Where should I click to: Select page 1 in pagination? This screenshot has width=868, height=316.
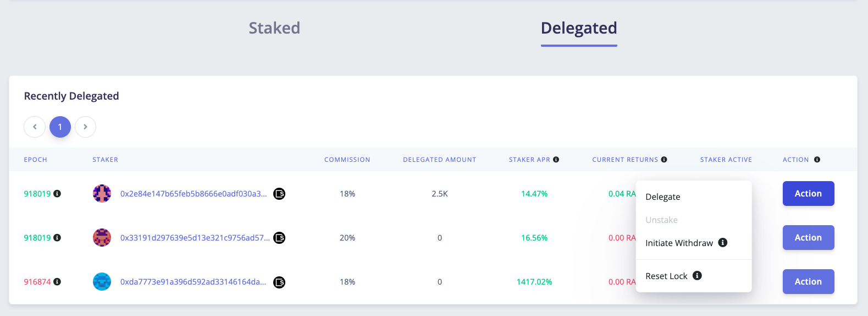pos(60,127)
